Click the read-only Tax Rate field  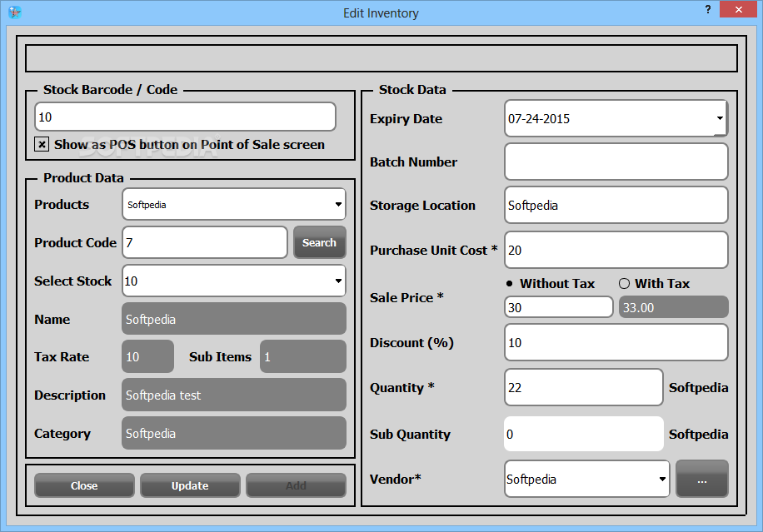[148, 356]
